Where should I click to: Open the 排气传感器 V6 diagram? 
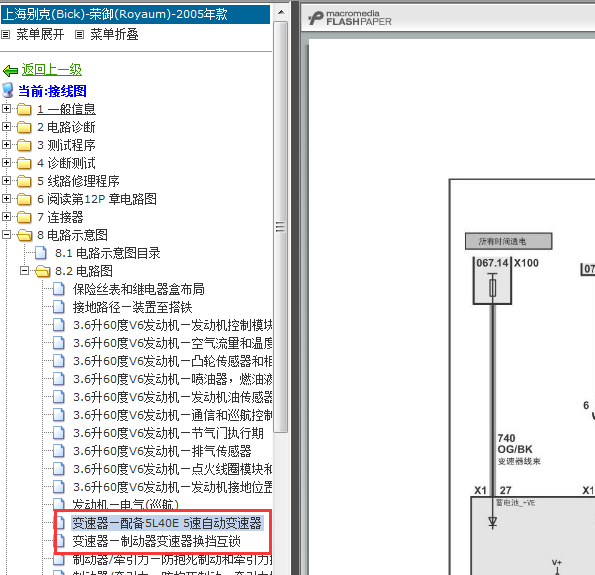pos(162,452)
